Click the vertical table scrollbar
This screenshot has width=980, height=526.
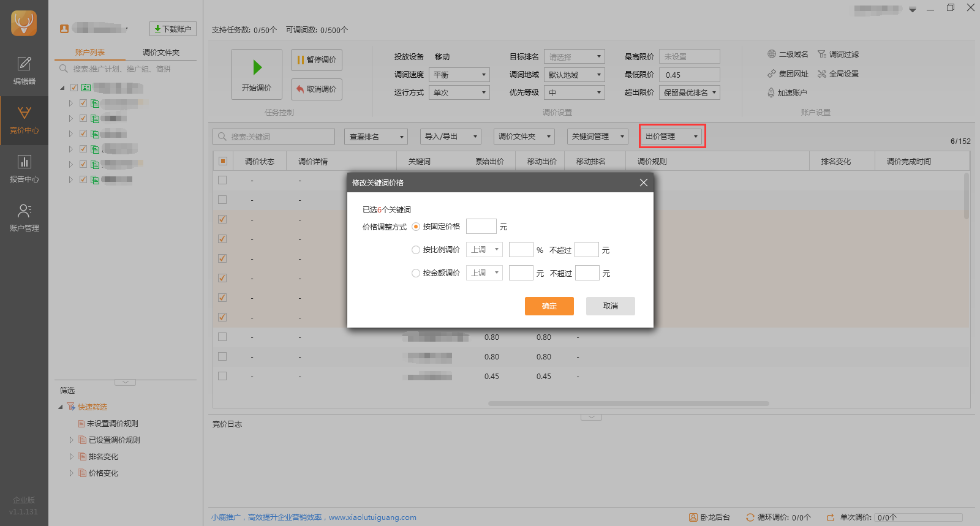(x=967, y=196)
